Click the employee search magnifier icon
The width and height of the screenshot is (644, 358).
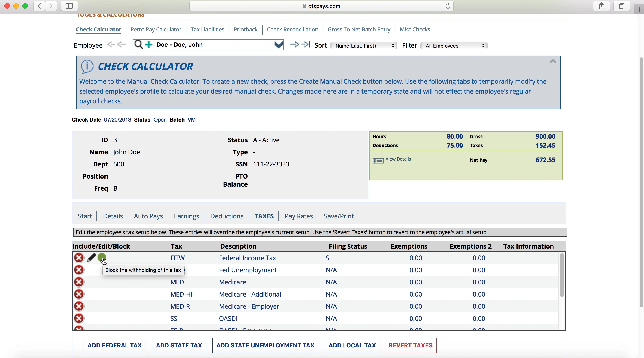(138, 45)
